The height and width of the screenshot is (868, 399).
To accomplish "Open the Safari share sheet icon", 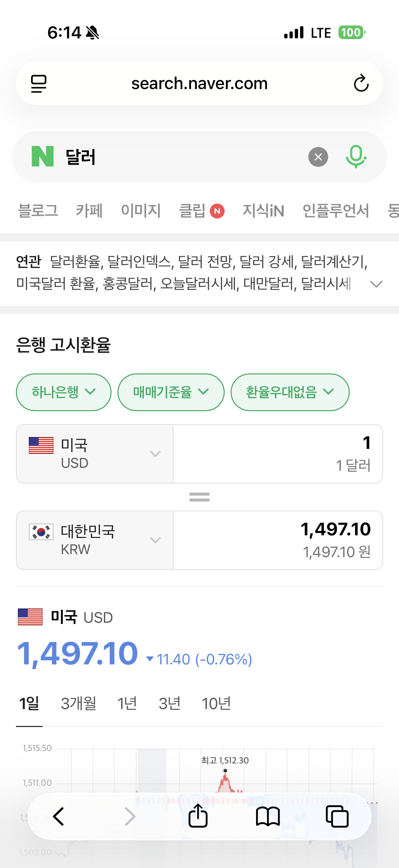I will [198, 816].
